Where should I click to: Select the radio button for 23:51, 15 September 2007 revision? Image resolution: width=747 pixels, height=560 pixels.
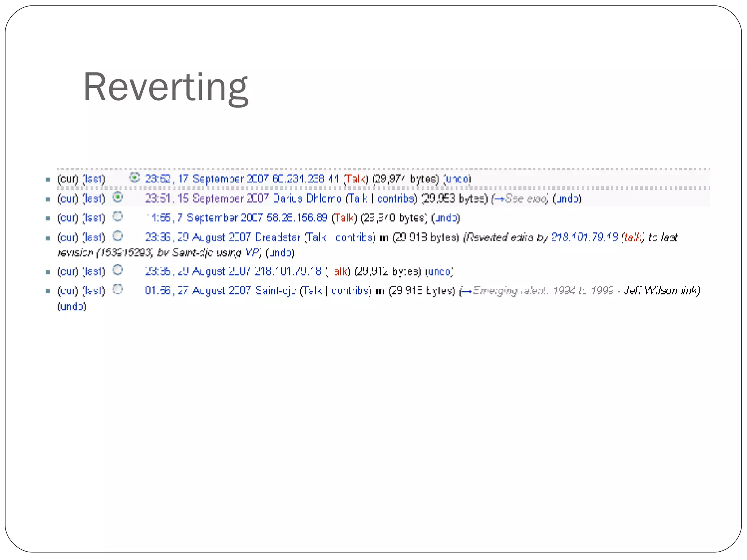coord(117,197)
